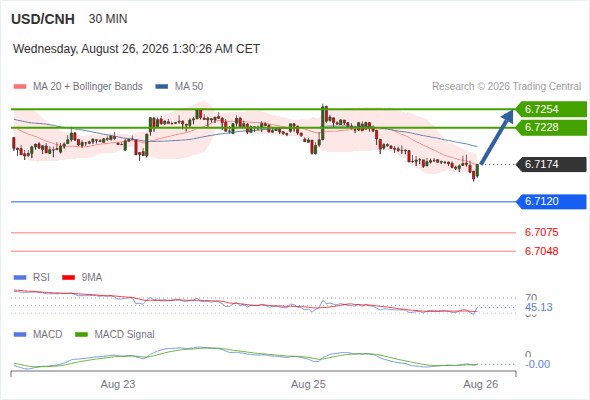The width and height of the screenshot is (590, 400).
Task: Click the Aug 23 date axis label
Action: coord(118,384)
